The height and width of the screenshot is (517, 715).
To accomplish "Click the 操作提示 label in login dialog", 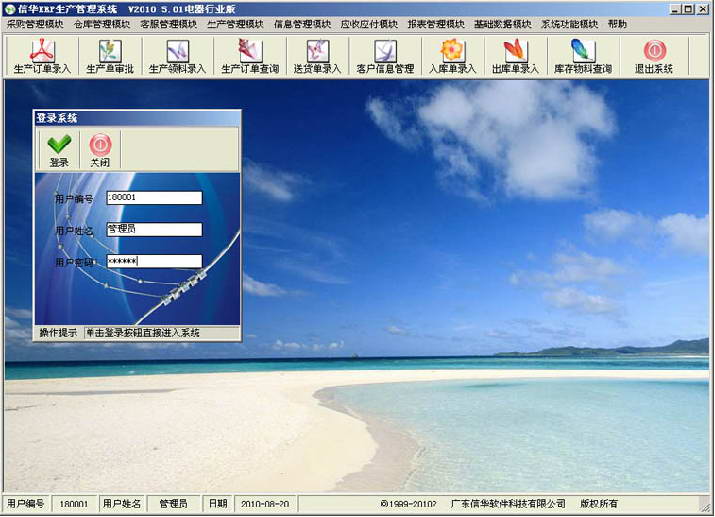I will (58, 333).
